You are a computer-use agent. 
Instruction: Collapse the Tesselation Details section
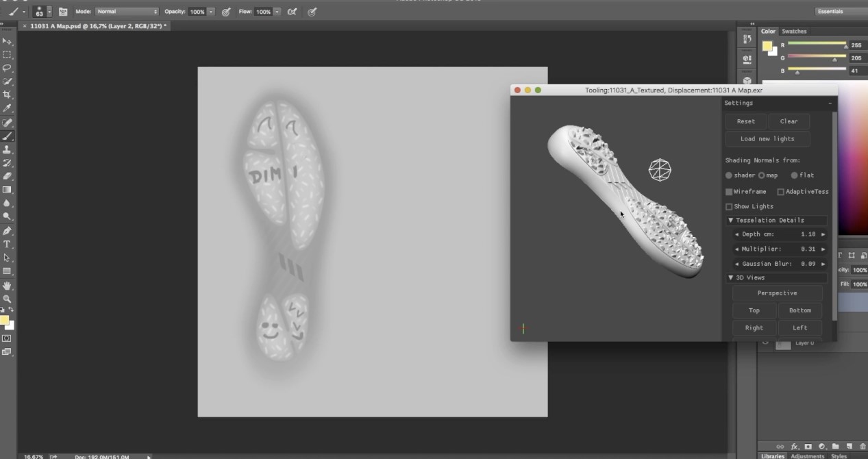730,221
